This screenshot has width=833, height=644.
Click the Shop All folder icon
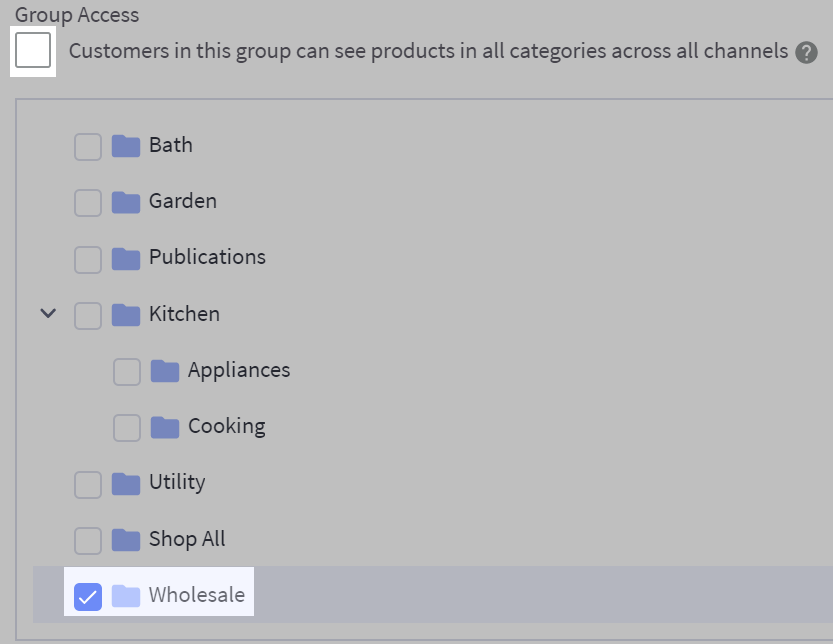(x=125, y=539)
